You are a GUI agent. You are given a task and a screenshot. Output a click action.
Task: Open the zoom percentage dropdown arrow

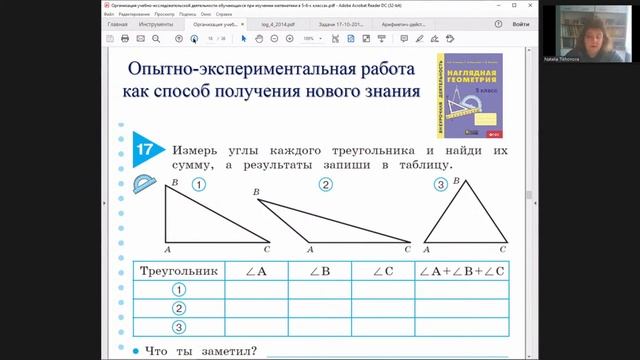(x=321, y=39)
